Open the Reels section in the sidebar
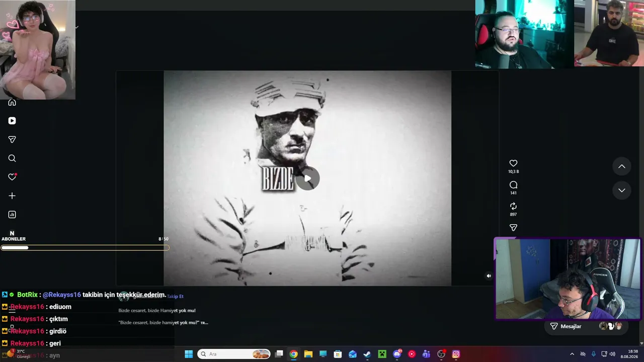 (12, 121)
